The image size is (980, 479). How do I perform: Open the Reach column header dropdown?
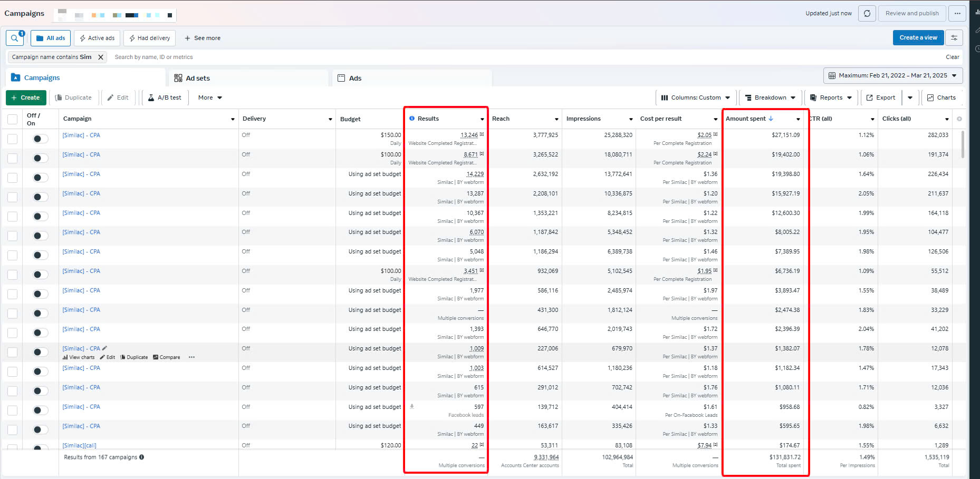[556, 119]
